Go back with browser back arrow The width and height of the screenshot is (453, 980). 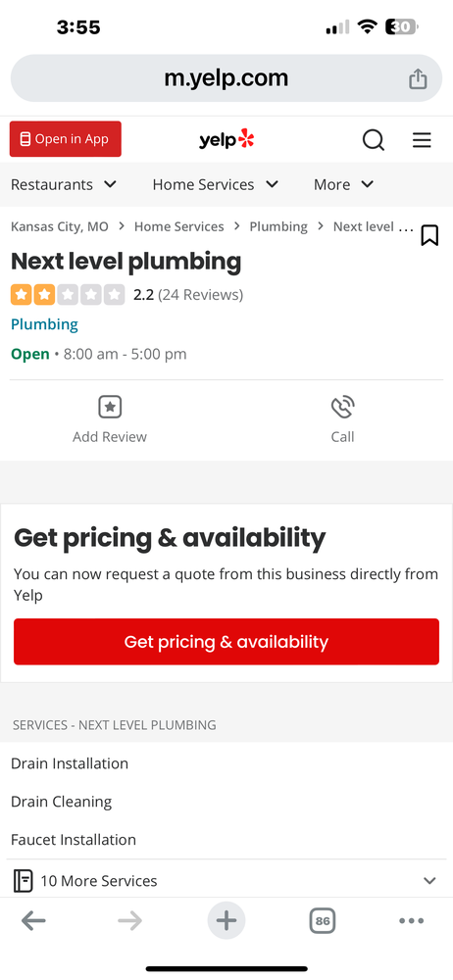coord(33,920)
